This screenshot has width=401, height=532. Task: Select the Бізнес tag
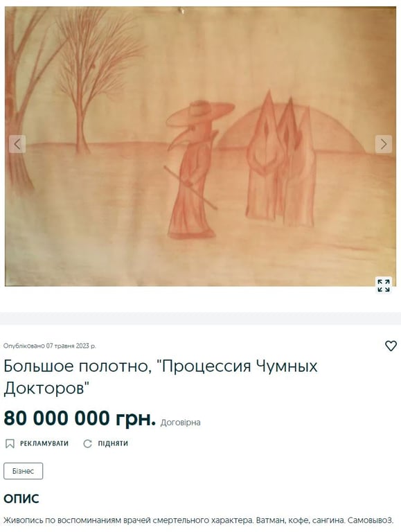[23, 471]
